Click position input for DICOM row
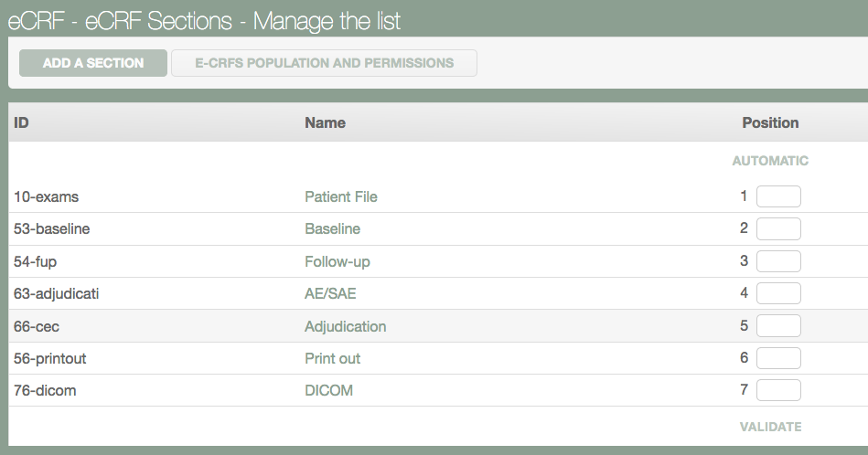This screenshot has width=868, height=455. click(x=778, y=390)
